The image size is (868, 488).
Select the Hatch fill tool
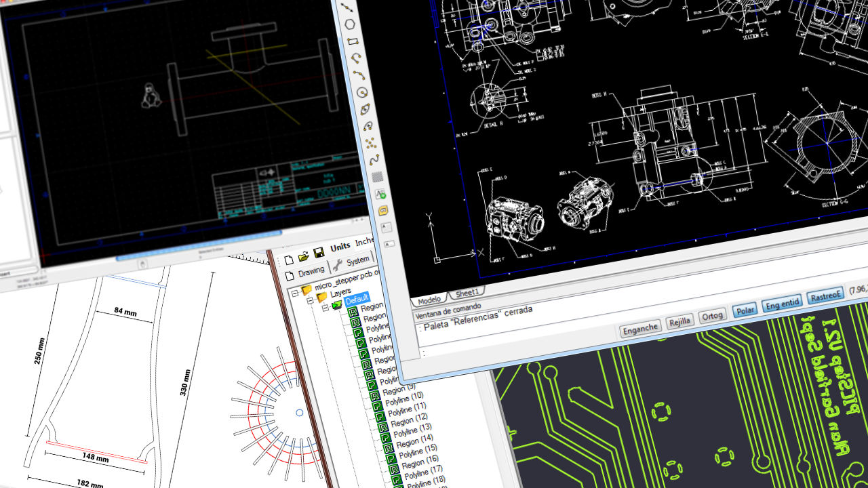[x=377, y=178]
